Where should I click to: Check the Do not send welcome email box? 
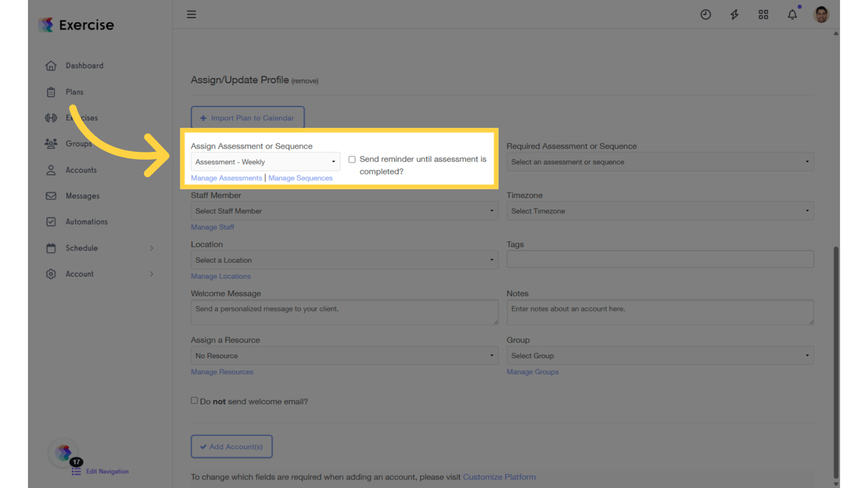[194, 400]
